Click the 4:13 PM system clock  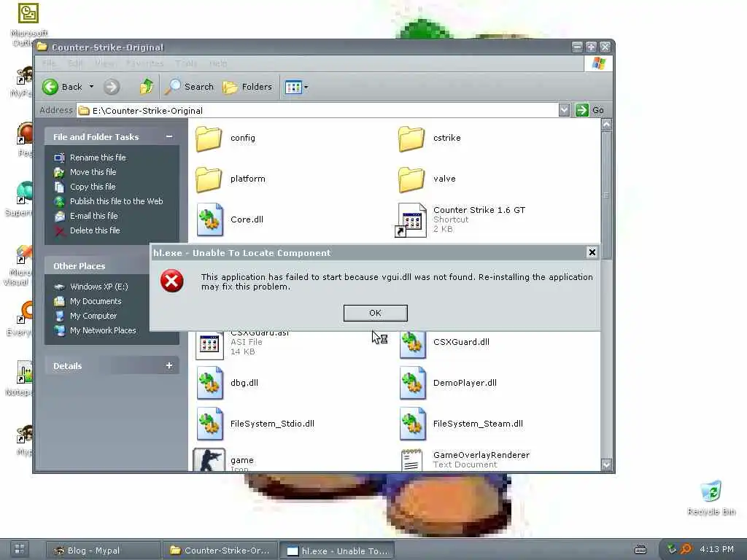[x=716, y=550]
